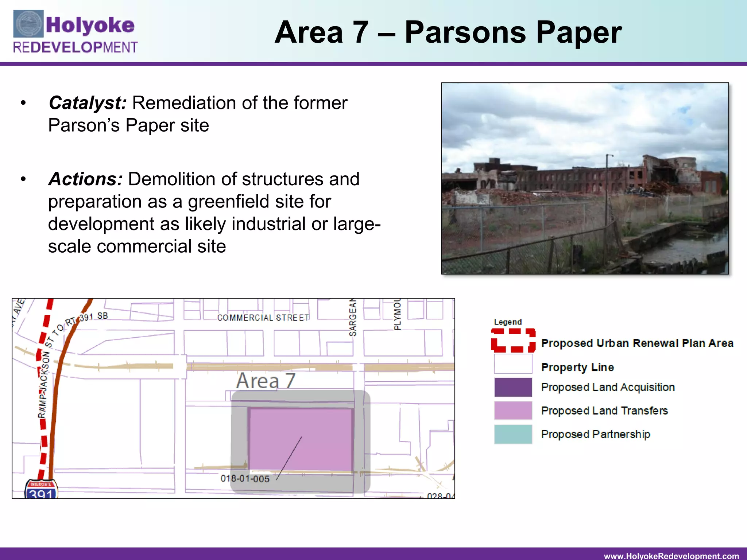Select the Proposed Land Transfers pink swatch
The image size is (747, 560).
click(513, 411)
